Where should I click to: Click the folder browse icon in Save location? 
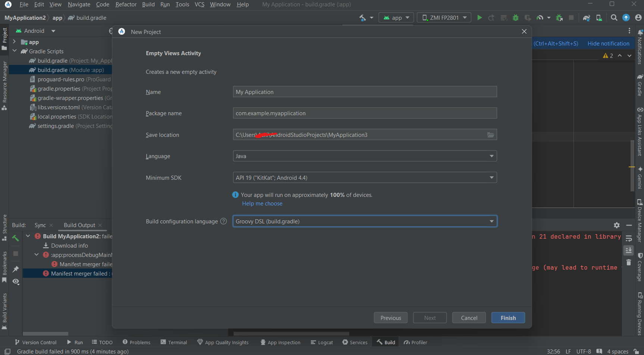point(491,135)
